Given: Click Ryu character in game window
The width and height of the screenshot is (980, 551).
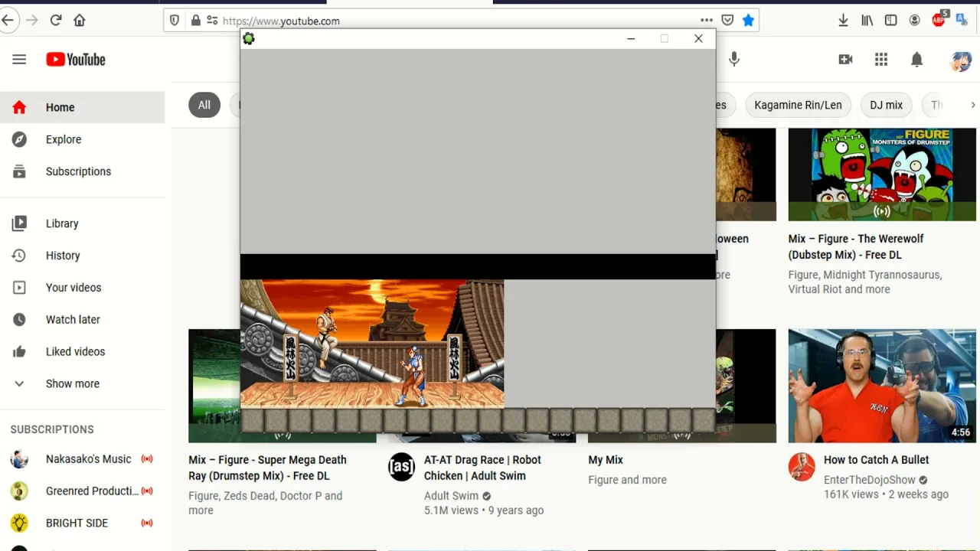Looking at the screenshot, I should [328, 337].
